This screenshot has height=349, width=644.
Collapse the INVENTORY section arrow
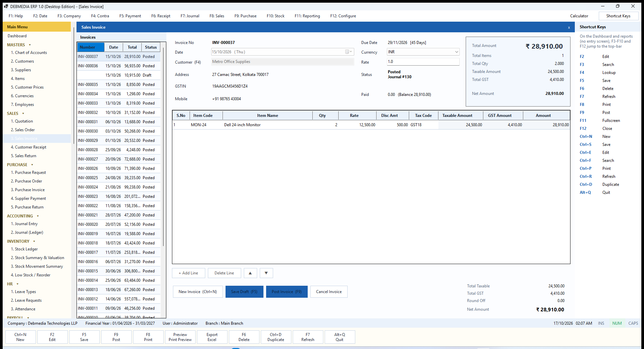pyautogui.click(x=34, y=241)
